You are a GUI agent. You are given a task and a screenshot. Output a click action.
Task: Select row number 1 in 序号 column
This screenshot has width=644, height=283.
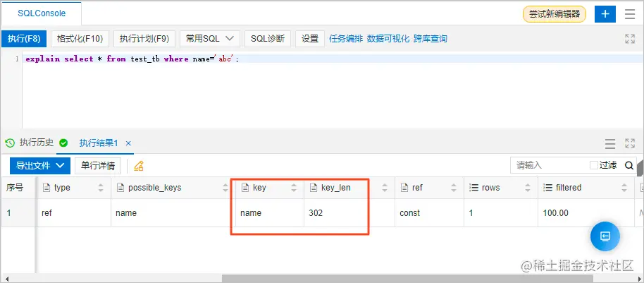pos(18,213)
